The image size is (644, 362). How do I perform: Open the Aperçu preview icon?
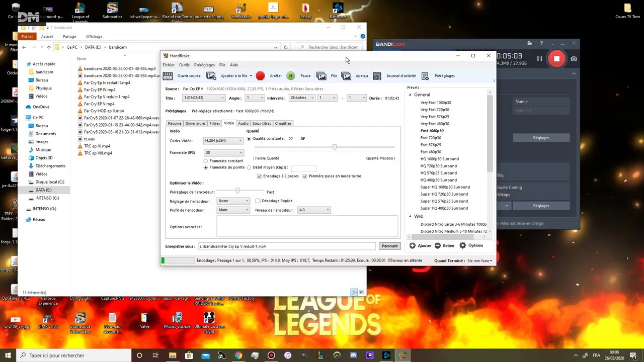click(346, 76)
